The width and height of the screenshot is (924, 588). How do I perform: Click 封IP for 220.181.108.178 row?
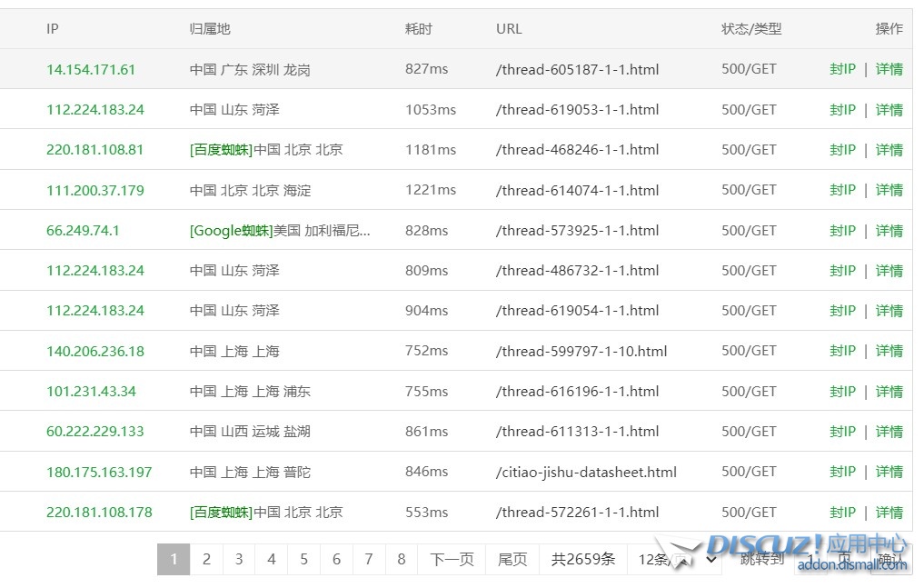click(x=842, y=513)
